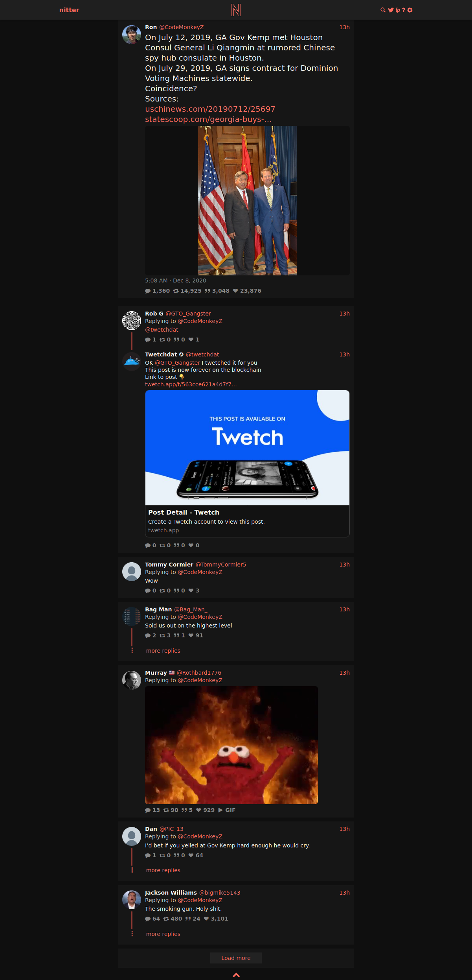Click the 23,876 likes count on Ron's tweet
This screenshot has height=980, width=472.
[x=247, y=291]
